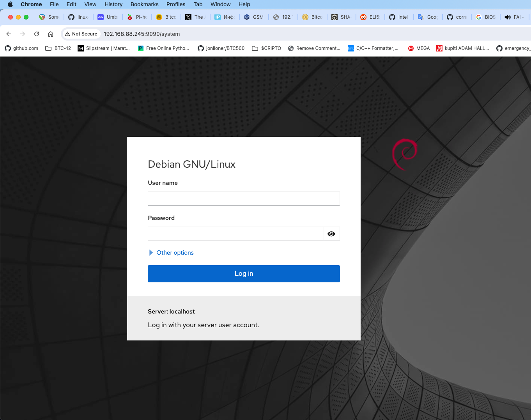Screen dimensions: 531x420
Task: Open the jonlloner/BTC500 bookmark
Action: [x=221, y=48]
